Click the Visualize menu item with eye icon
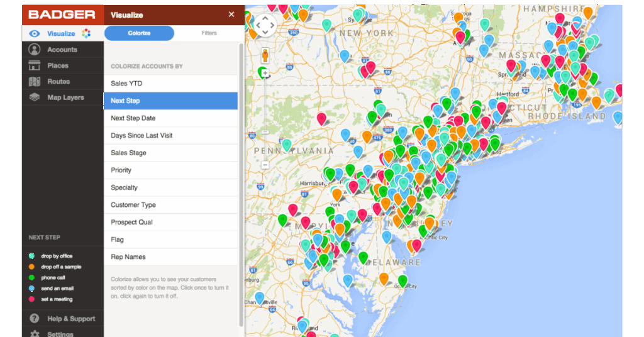644x337 pixels. 62,33
